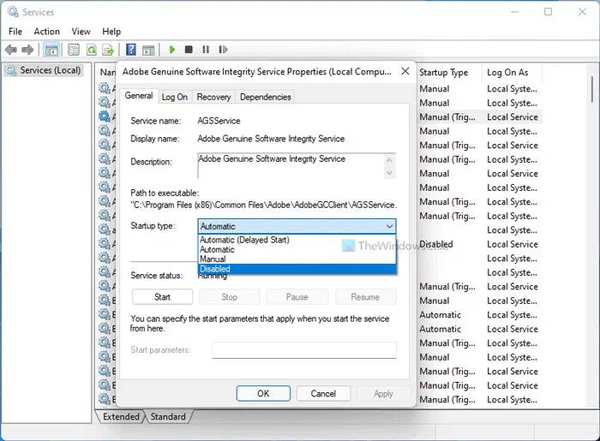Click the Start service button
This screenshot has height=441, width=600.
point(162,297)
